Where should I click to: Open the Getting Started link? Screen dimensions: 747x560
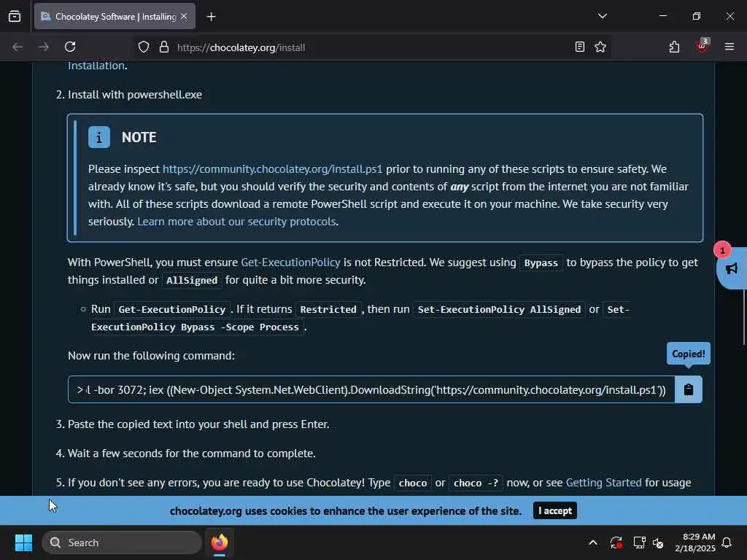(x=603, y=483)
